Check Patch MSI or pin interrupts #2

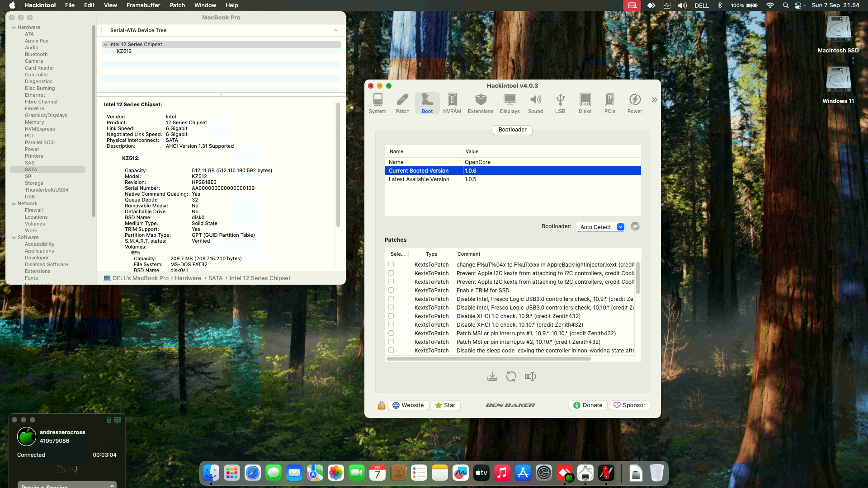[x=391, y=342]
